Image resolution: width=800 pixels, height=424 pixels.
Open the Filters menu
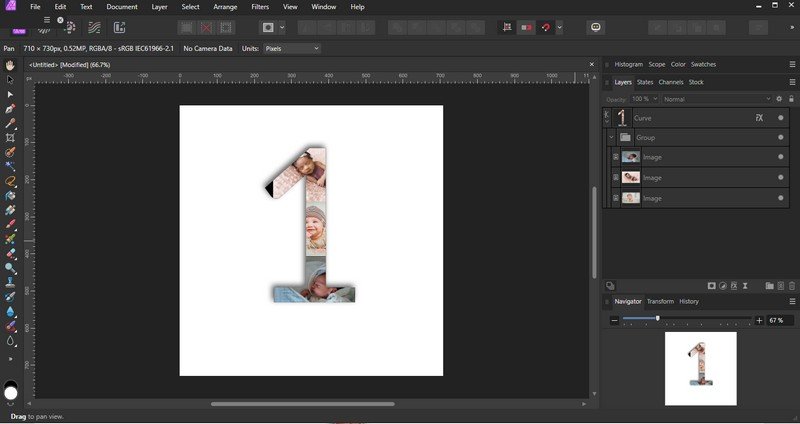coord(260,7)
